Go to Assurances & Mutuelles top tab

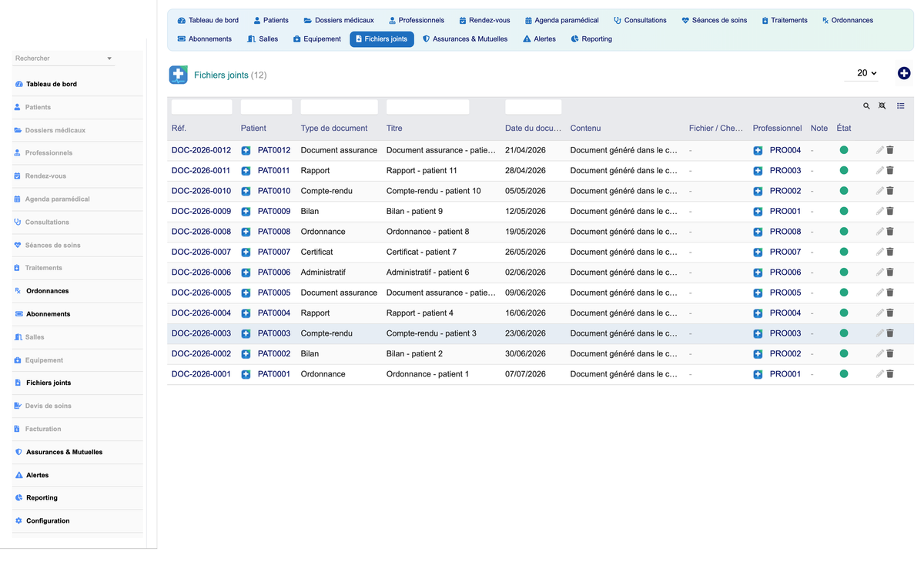click(x=465, y=38)
